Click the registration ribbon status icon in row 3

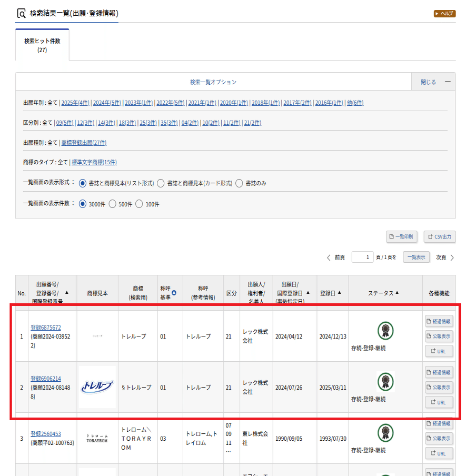[x=385, y=433]
